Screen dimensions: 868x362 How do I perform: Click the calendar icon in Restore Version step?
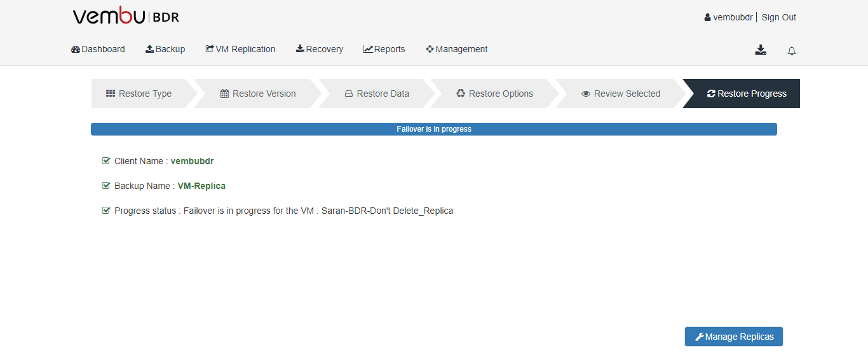point(224,94)
